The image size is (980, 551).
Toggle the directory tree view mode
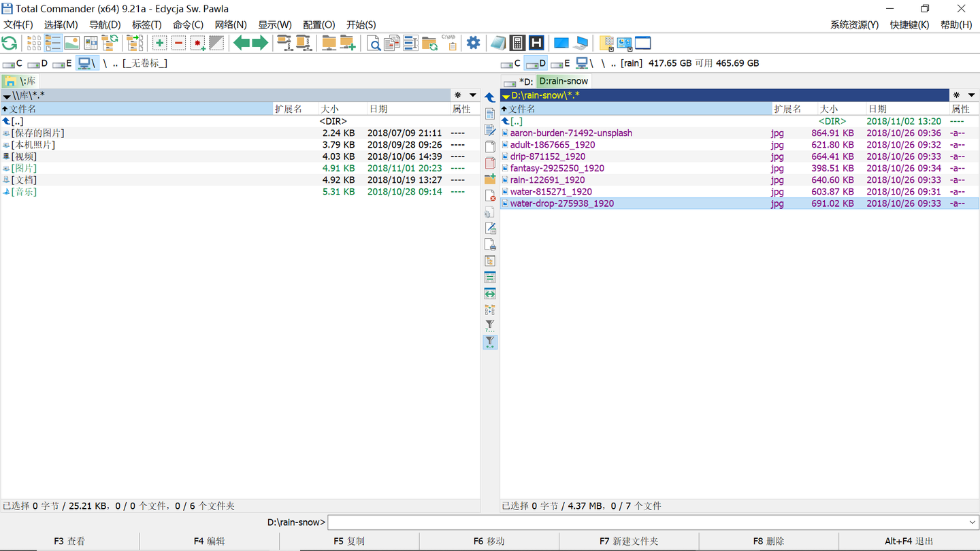click(x=110, y=44)
